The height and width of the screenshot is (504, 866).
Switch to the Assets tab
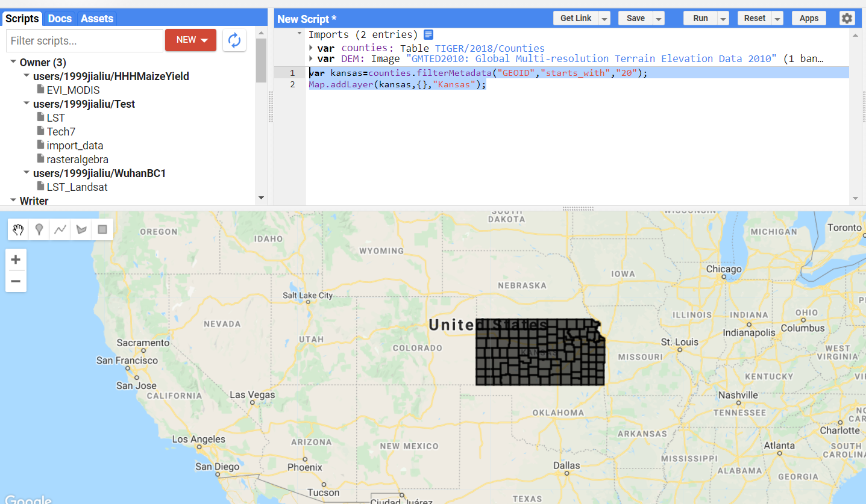[x=96, y=18]
